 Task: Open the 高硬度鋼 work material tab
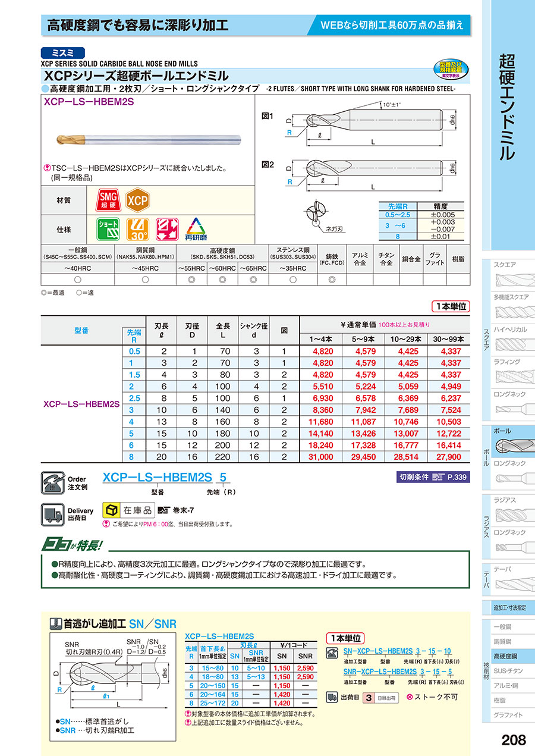(x=506, y=656)
